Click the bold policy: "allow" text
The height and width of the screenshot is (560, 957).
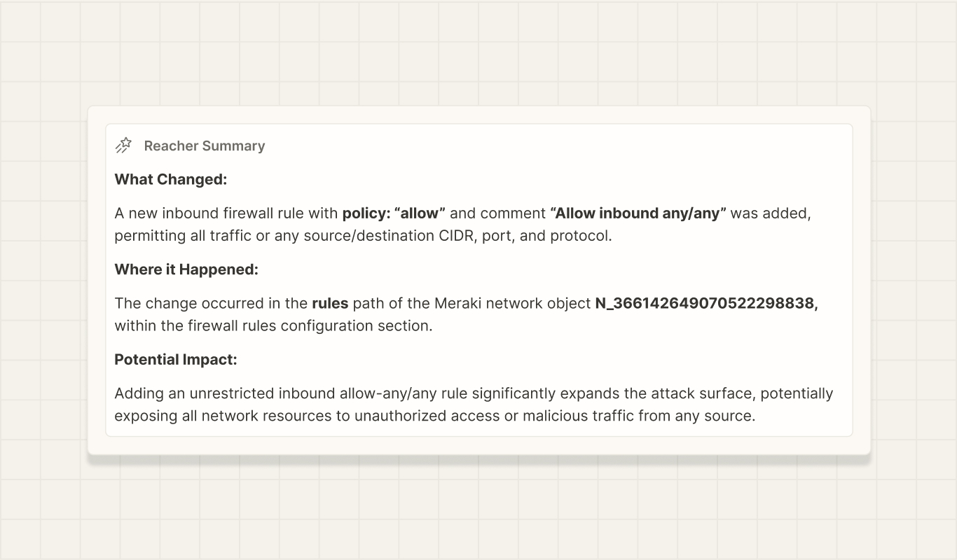[x=394, y=213]
